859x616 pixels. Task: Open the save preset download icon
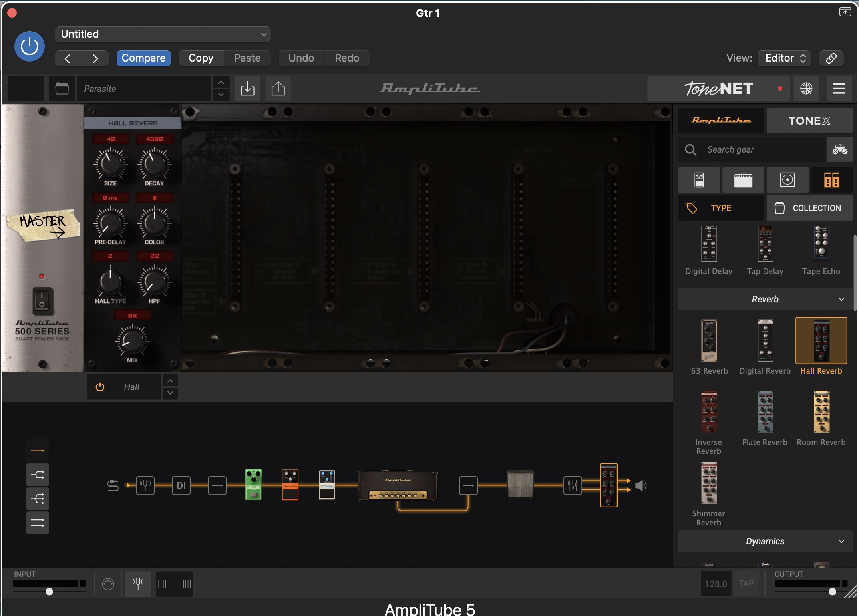[247, 88]
